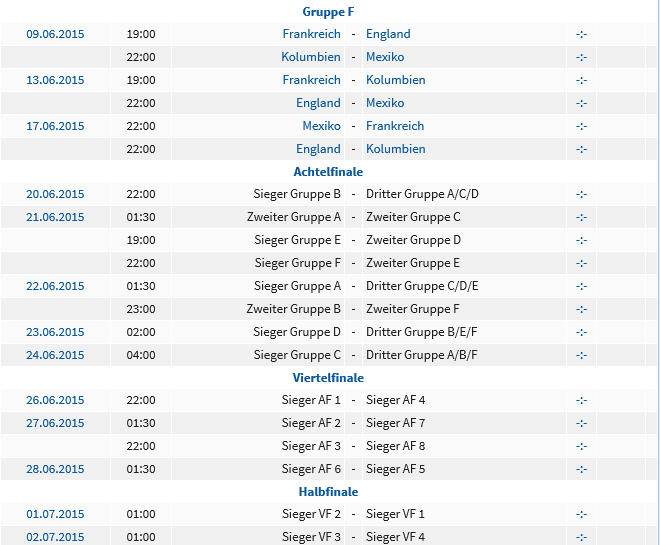Open England in the first Gruppe F match
Screen dimensions: 660x545
click(x=388, y=34)
